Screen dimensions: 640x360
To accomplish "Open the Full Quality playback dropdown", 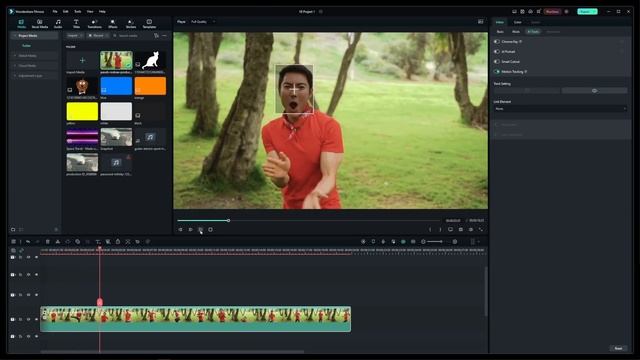I will pos(202,22).
